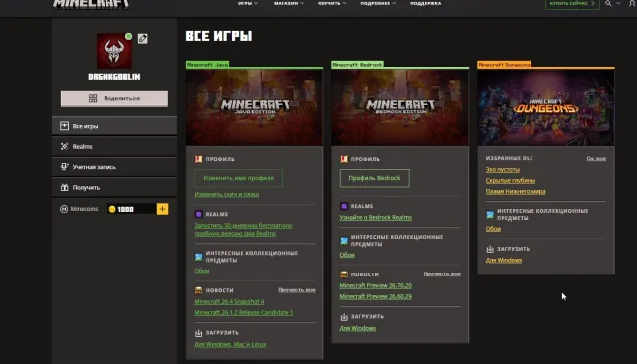
Task: Expand the 'Подробнее' header menu
Action: tap(378, 3)
